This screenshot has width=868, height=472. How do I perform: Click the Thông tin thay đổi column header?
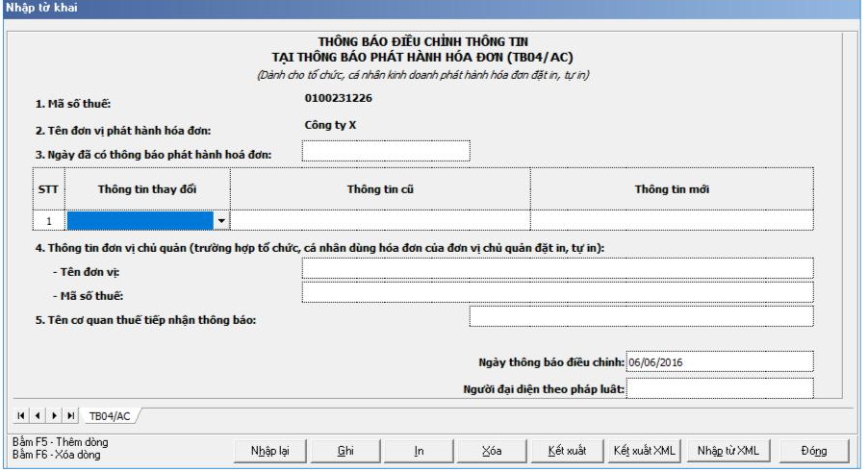[147, 189]
